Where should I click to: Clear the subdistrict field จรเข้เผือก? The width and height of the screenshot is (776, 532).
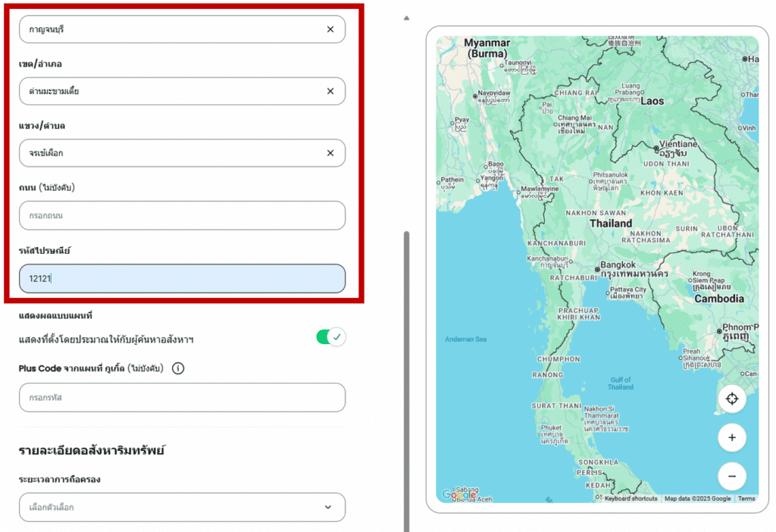(x=330, y=153)
